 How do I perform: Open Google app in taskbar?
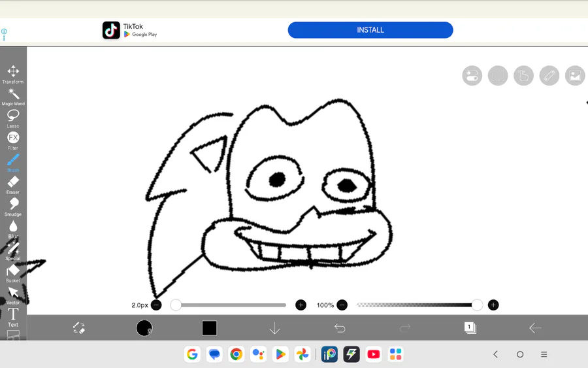192,354
